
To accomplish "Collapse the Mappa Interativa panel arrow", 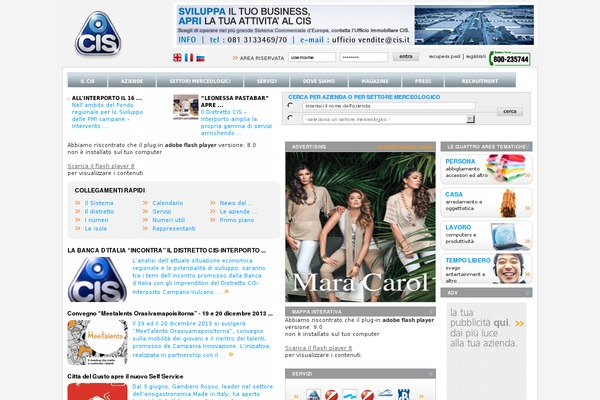I will point(431,312).
